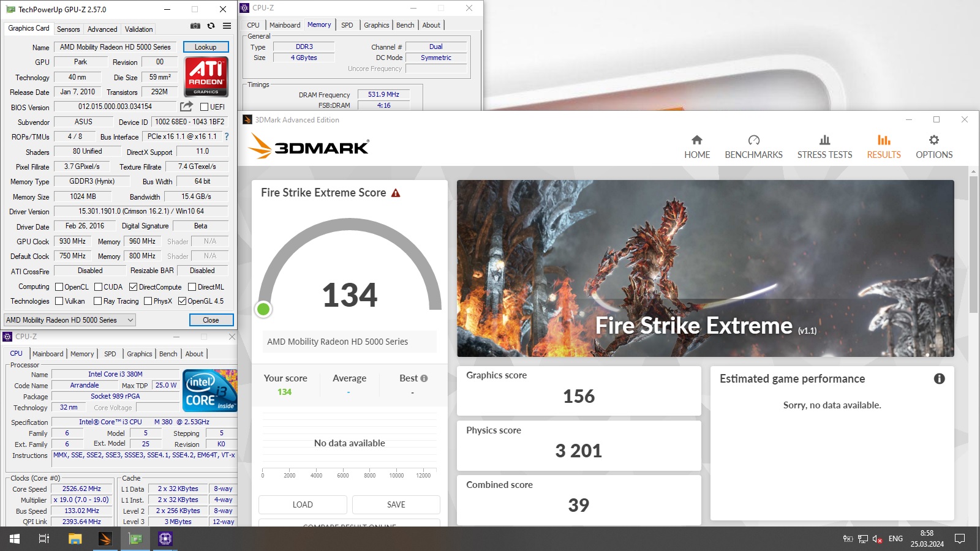Click the warning icon beside Fire Strike Extreme Score
This screenshot has height=551, width=980.
(396, 193)
